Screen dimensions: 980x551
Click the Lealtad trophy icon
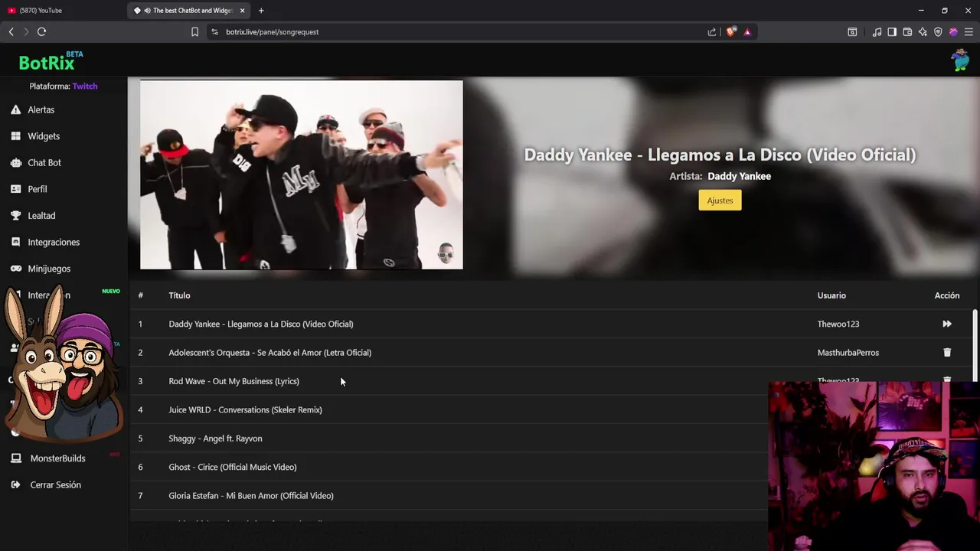click(15, 216)
